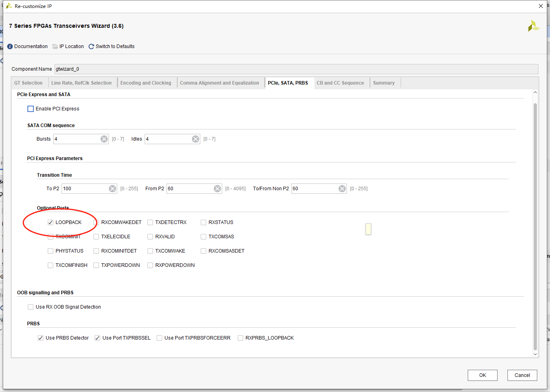The width and height of the screenshot is (550, 392).
Task: Click Switch to Defaults text
Action: point(115,46)
